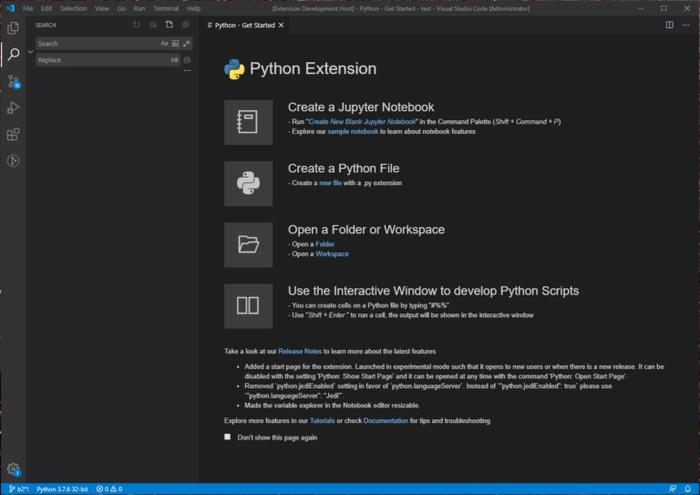Open the Extensions view
700x495 pixels.
click(x=13, y=134)
